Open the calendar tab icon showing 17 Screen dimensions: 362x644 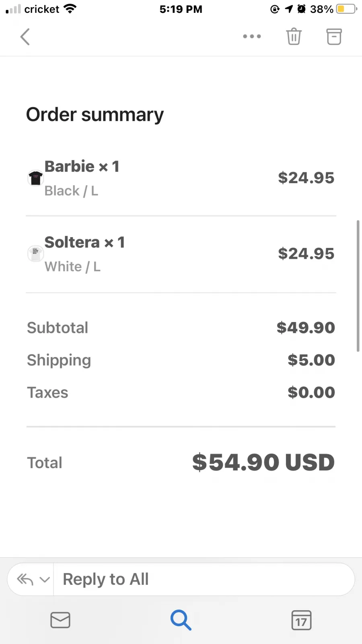click(x=301, y=620)
